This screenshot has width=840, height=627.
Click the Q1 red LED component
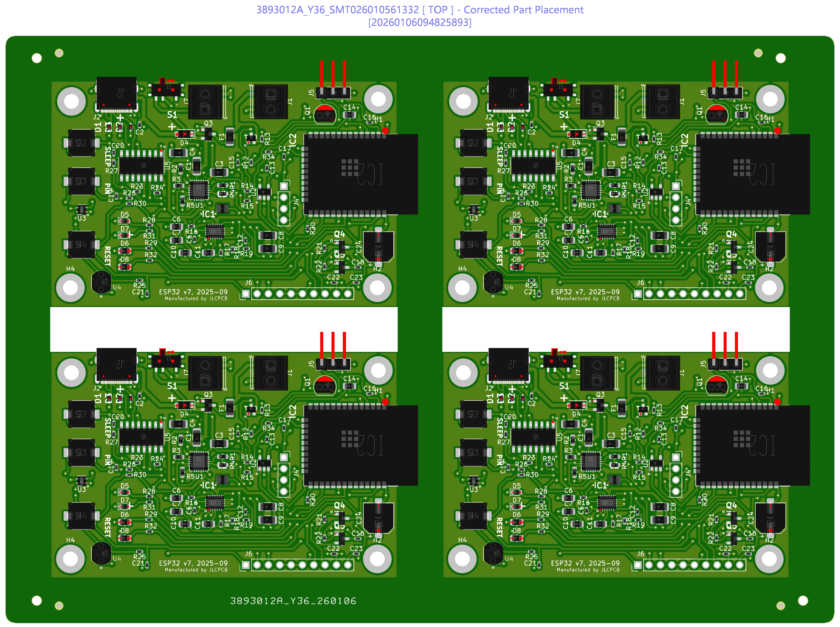325,114
